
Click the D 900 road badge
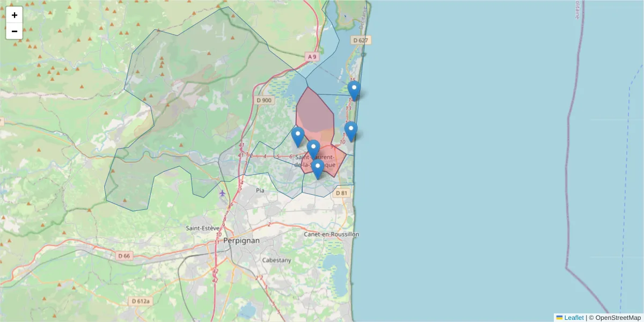264,100
